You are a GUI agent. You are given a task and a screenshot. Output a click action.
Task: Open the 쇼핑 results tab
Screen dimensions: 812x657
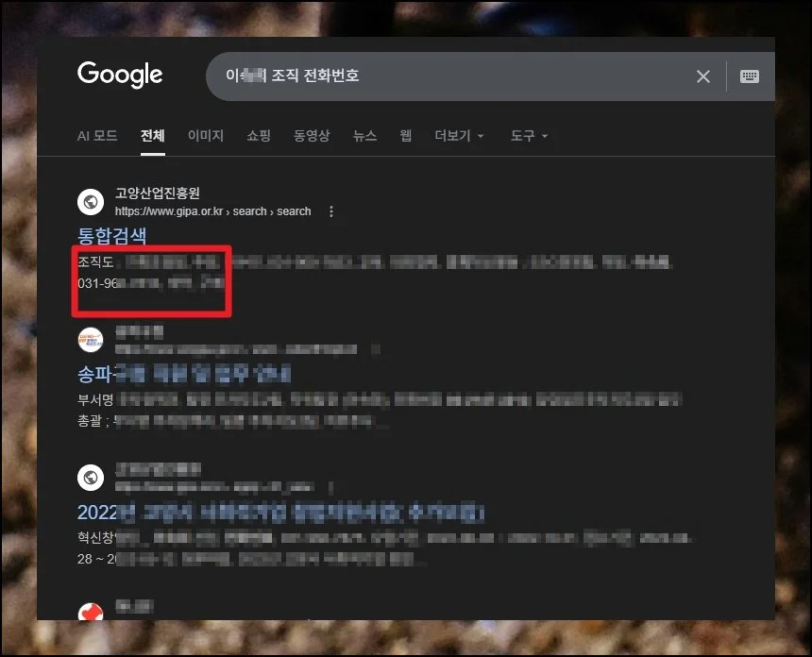(x=258, y=135)
